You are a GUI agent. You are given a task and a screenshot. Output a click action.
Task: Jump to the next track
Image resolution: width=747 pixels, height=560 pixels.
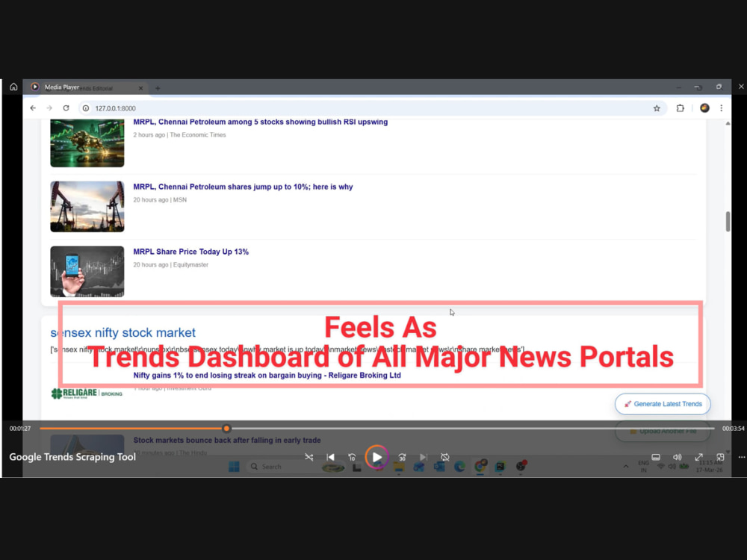tap(424, 457)
